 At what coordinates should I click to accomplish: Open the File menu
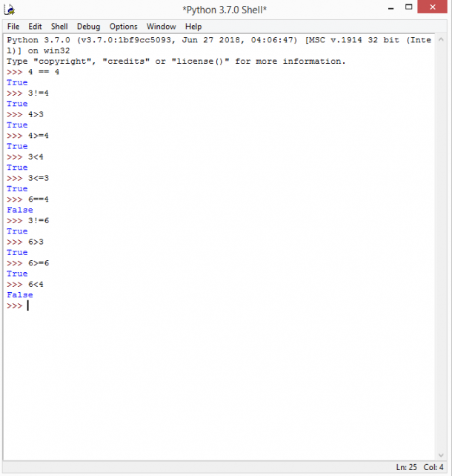click(x=13, y=26)
